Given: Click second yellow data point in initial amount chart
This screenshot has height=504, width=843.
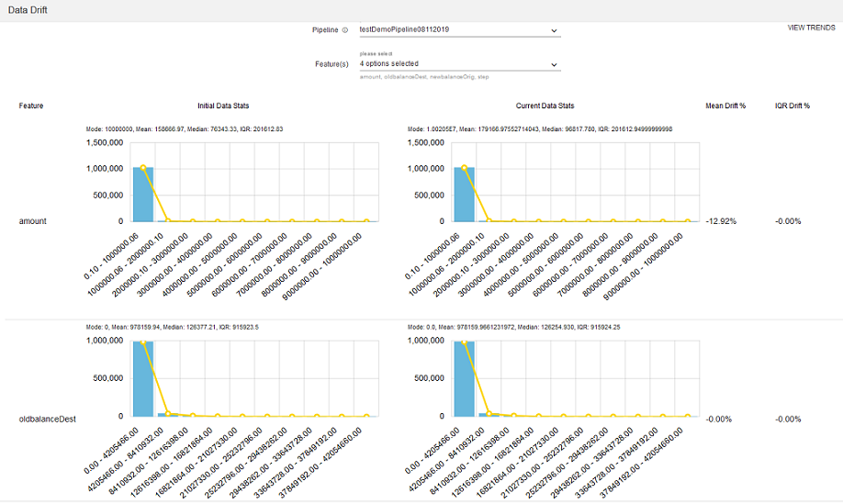Looking at the screenshot, I should coord(168,220).
